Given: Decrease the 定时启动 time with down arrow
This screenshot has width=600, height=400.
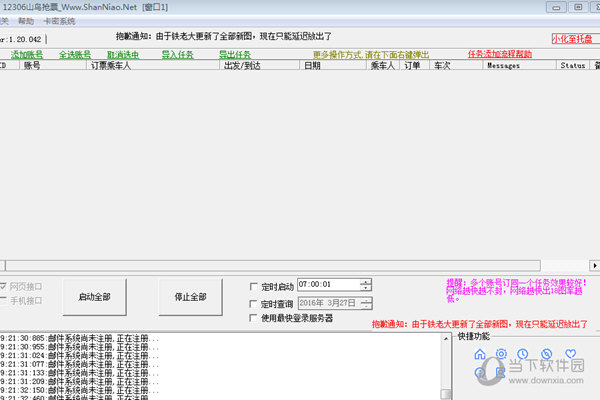Looking at the screenshot, I should point(366,287).
